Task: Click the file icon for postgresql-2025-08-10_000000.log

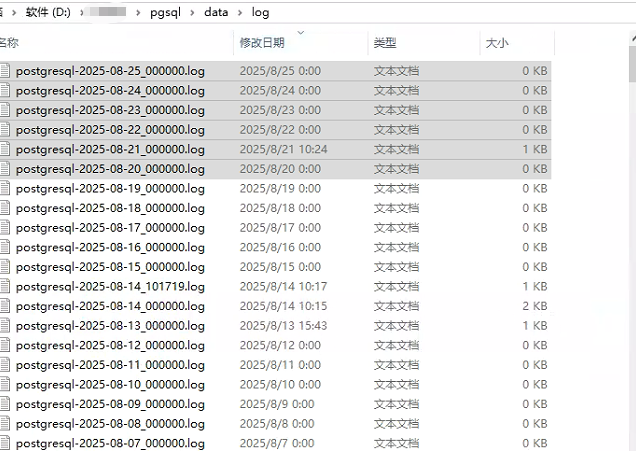Action: click(4, 384)
